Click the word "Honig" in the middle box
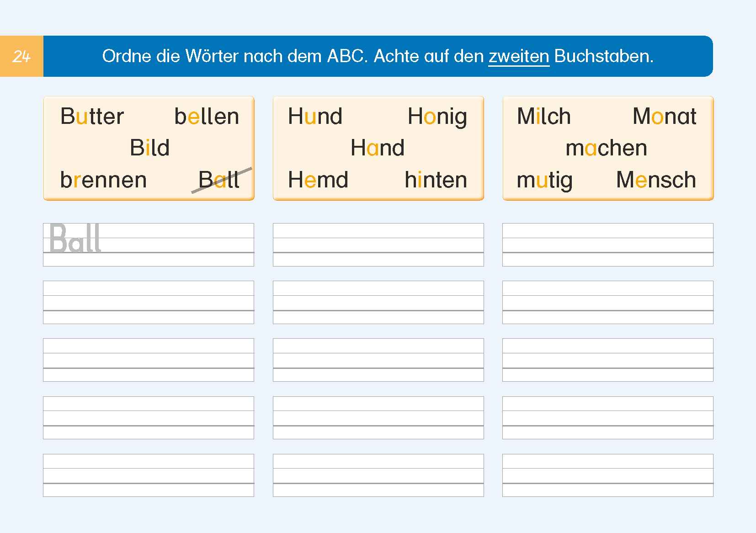The width and height of the screenshot is (756, 533). (437, 116)
